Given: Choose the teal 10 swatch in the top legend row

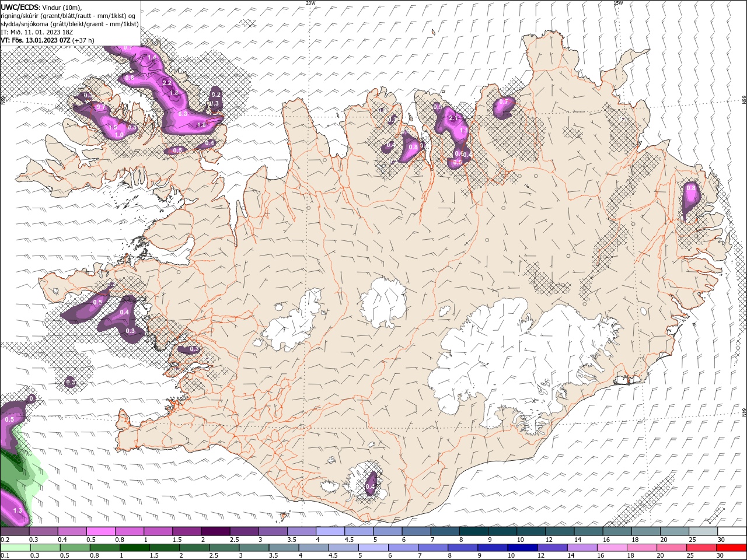Looking at the screenshot, I should 531,531.
